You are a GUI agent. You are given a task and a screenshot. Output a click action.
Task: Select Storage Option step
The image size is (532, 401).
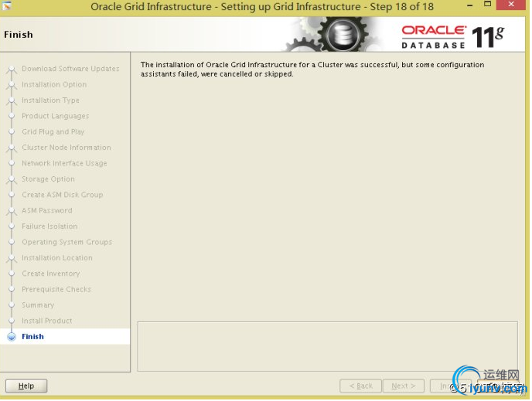point(48,179)
